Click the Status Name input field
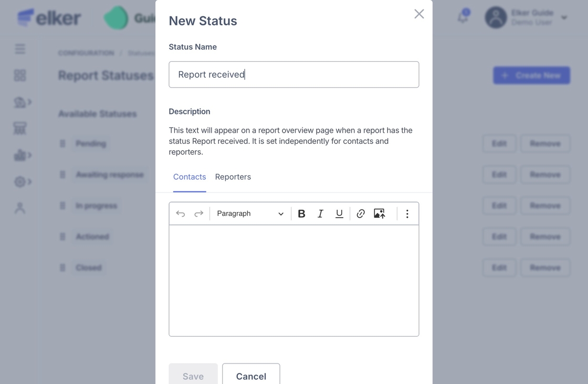 click(x=294, y=74)
